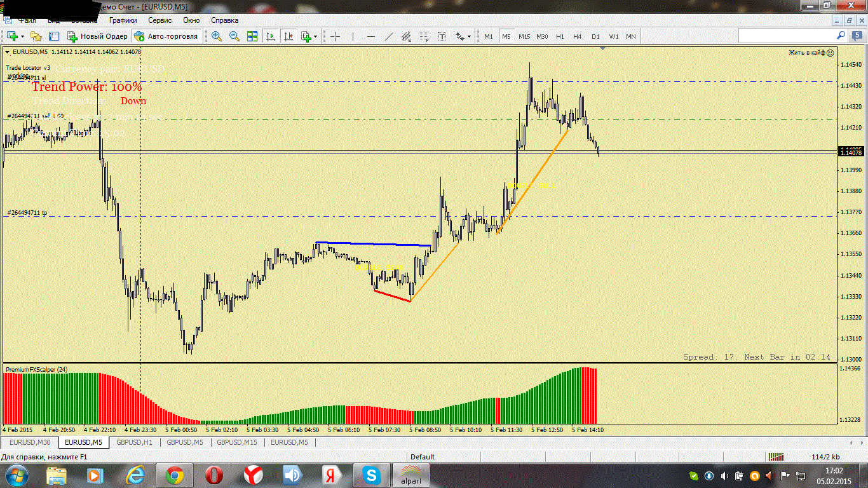Click the PremiumFXScalper (24) indicator label
The height and width of the screenshot is (488, 868).
click(x=36, y=369)
